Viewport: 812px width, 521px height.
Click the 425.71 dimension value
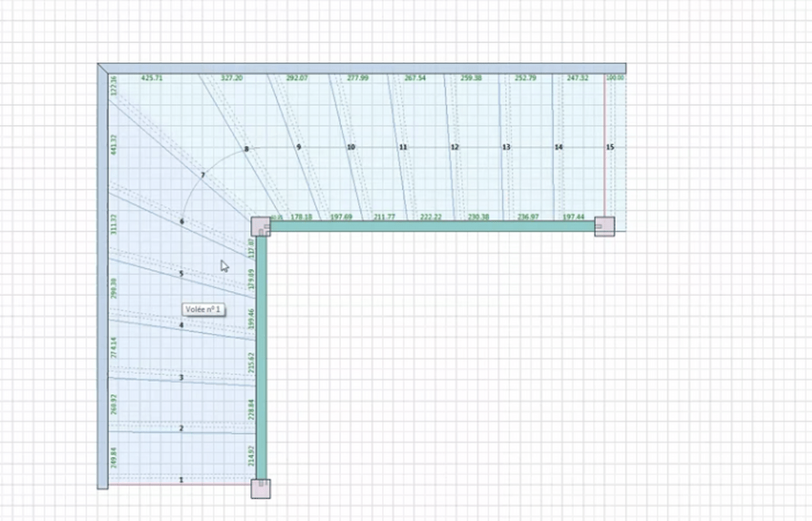tap(151, 79)
